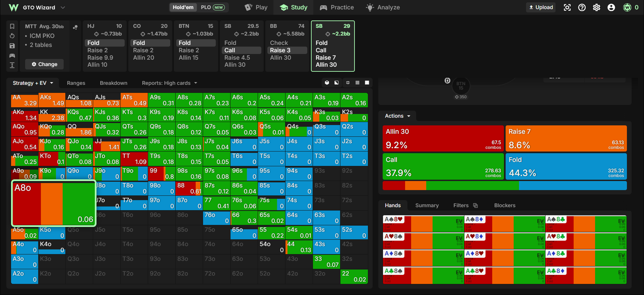The height and width of the screenshot is (295, 644).
Task: Click the dots icon beside MTT Avg. 30bb
Action: (75, 27)
